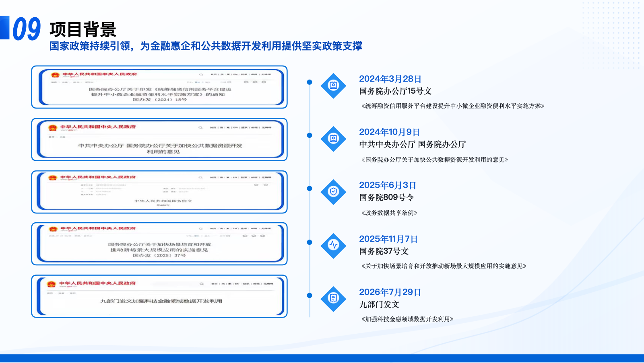Click the timeline dot for 2025年6月3日
644x363 pixels.
tap(310, 189)
